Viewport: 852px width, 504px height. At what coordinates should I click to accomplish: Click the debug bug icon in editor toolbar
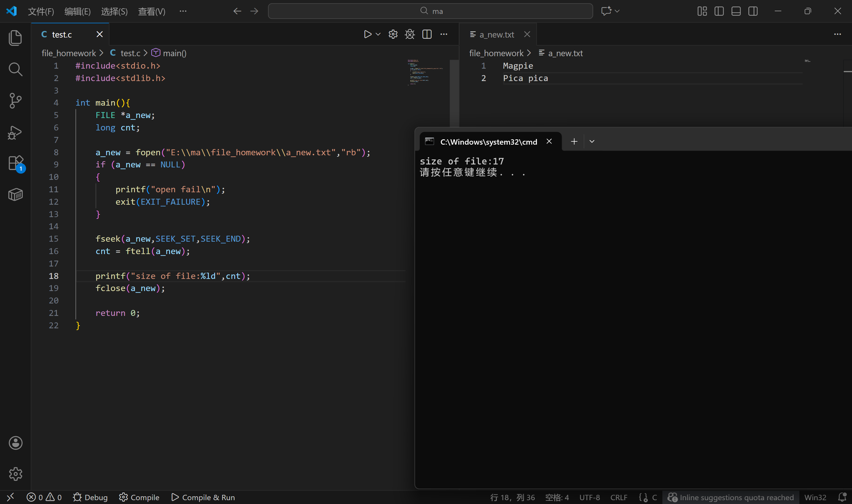(410, 34)
